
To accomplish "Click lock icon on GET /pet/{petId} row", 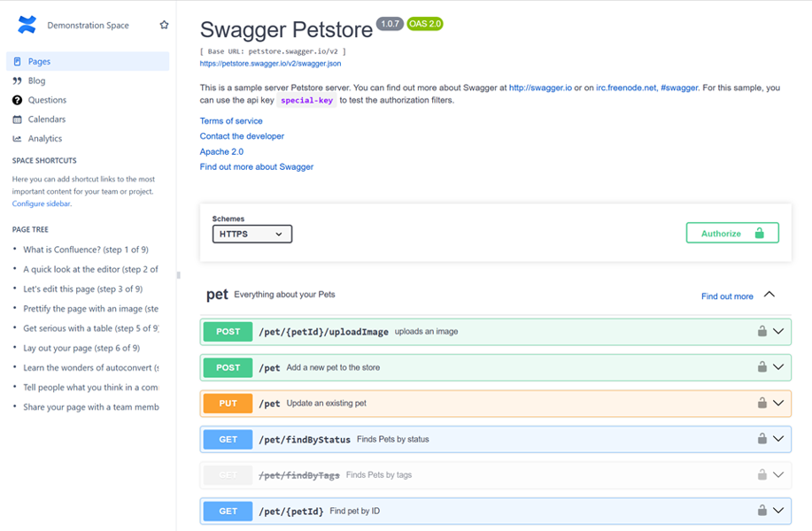I will 762,510.
